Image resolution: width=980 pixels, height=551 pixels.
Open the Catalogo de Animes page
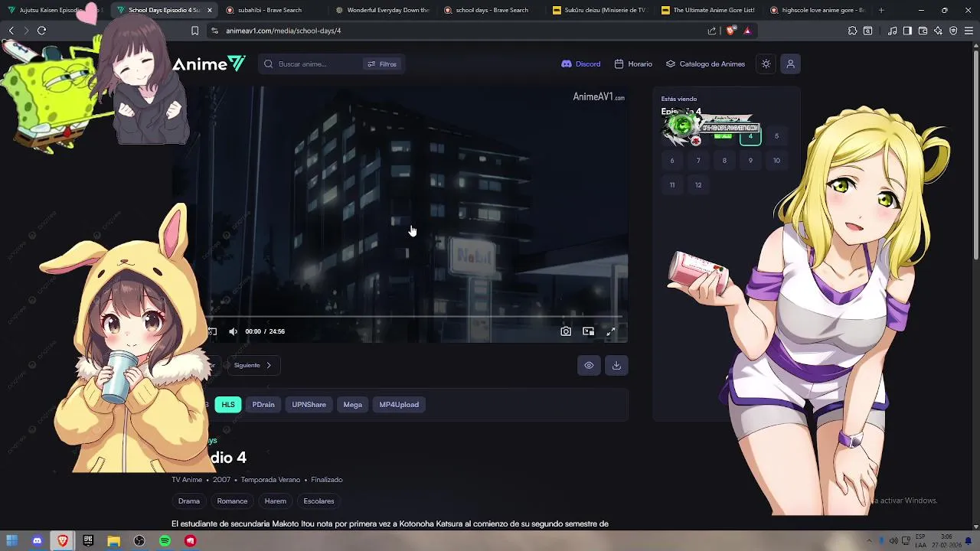click(x=705, y=64)
